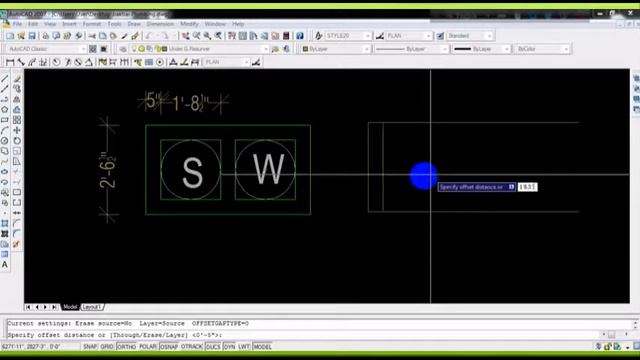Save the drawing with floppy icon
This screenshot has width=640, height=360.
(x=32, y=36)
